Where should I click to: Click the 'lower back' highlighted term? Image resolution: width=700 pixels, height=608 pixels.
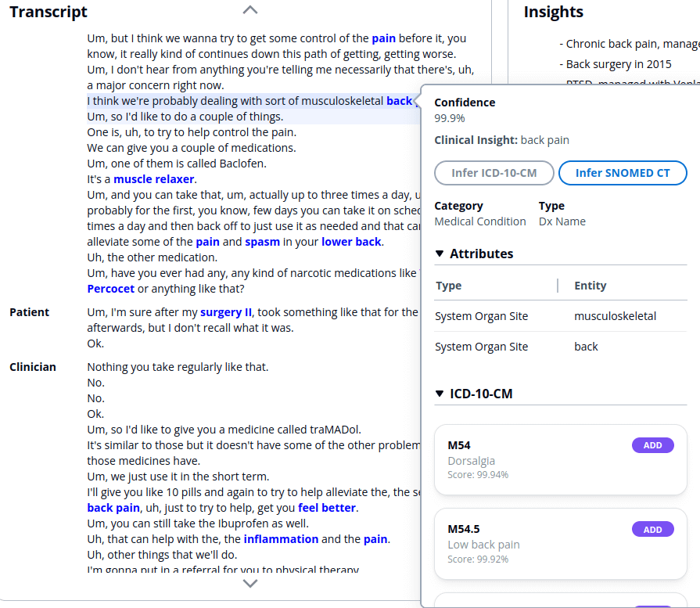pos(351,242)
